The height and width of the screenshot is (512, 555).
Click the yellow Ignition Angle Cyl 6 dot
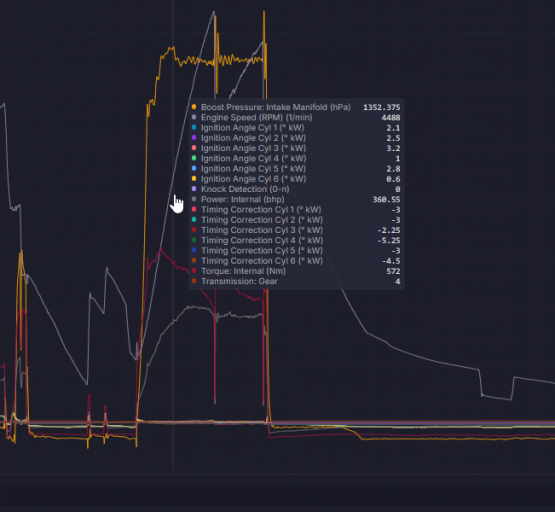(194, 178)
